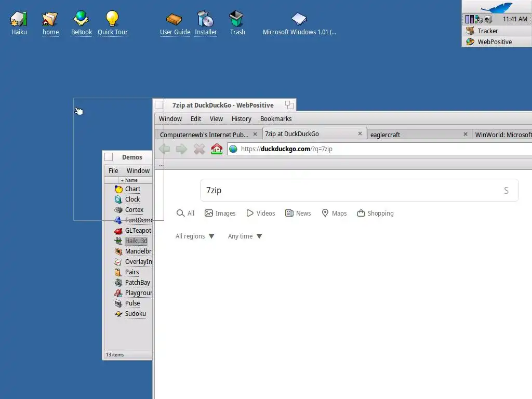
Task: Select the OverlayImage icon in Demos
Action: pyautogui.click(x=118, y=262)
